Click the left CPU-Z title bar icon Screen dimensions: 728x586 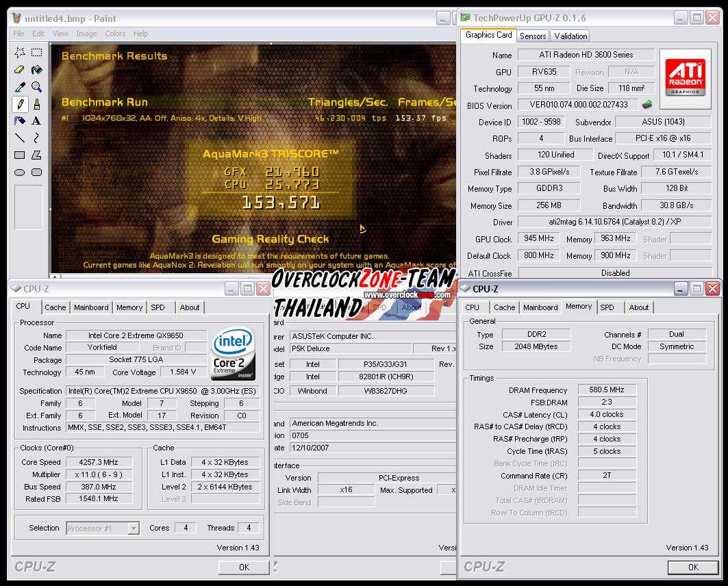coord(16,289)
